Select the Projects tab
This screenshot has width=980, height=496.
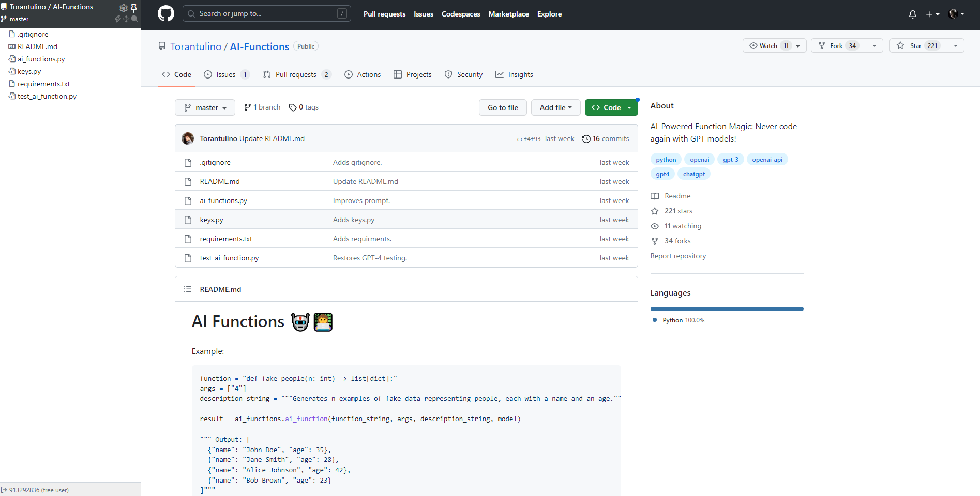pyautogui.click(x=412, y=74)
